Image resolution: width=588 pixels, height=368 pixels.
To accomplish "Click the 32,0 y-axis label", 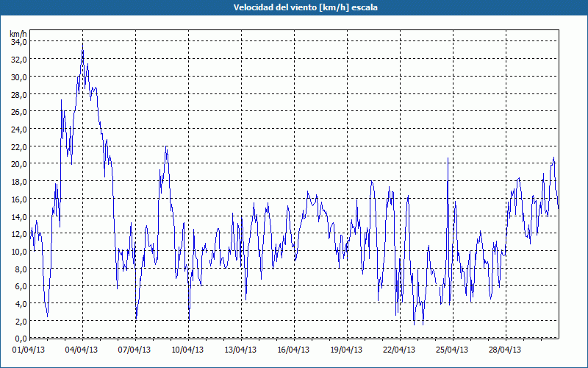I will tap(19, 60).
